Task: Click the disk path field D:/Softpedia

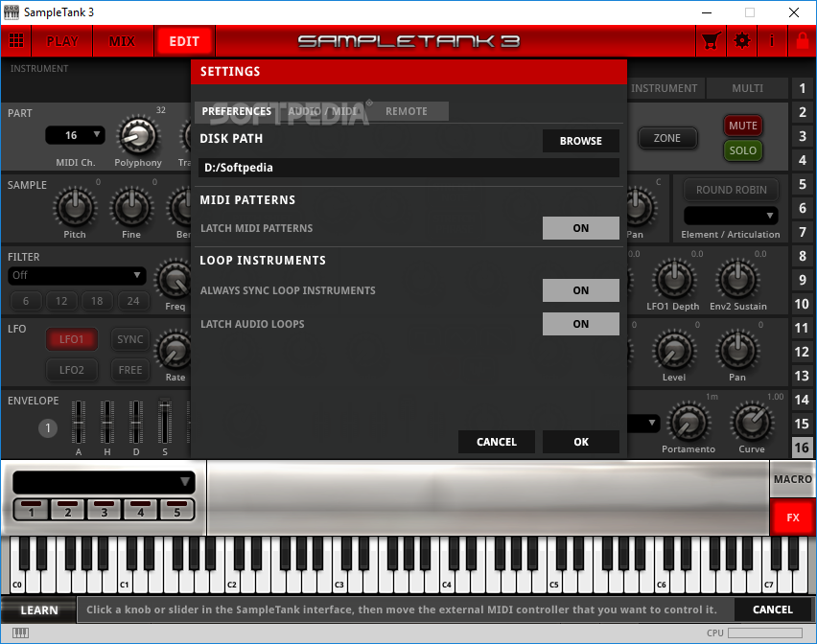Action: click(408, 168)
